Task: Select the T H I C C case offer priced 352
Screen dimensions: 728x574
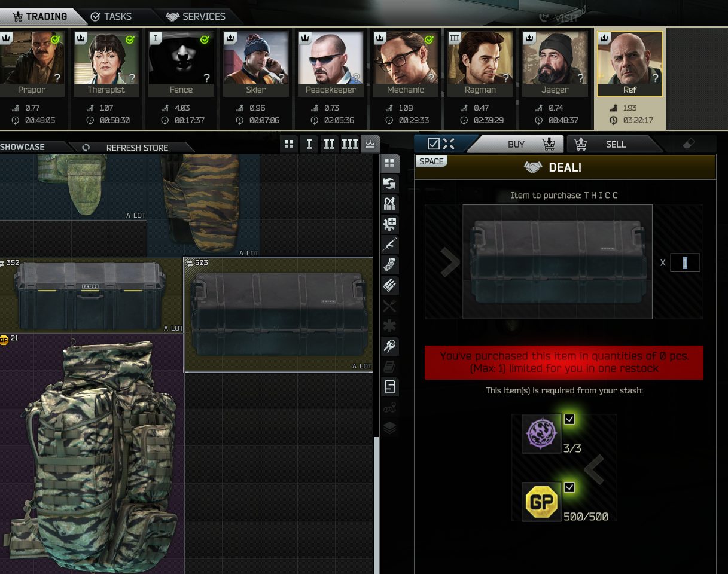Action: coord(91,295)
